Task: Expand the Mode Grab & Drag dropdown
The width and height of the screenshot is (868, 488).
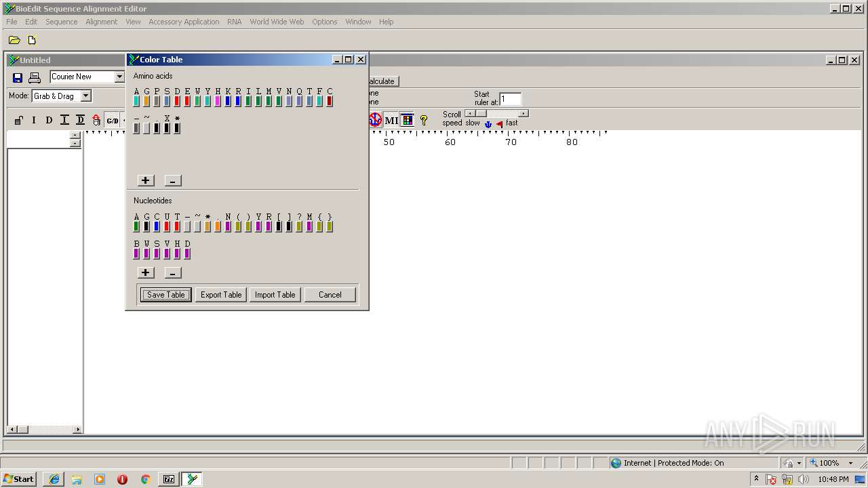Action: pos(85,96)
